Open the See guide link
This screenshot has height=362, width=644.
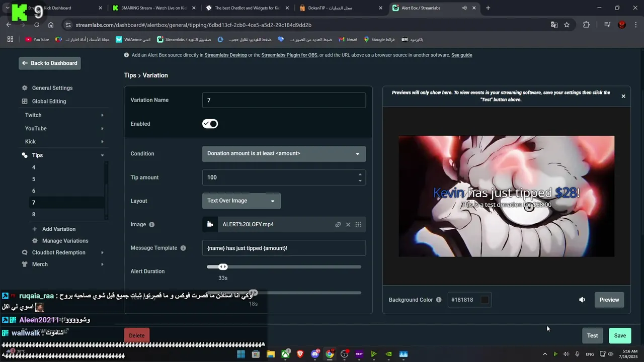(x=461, y=55)
